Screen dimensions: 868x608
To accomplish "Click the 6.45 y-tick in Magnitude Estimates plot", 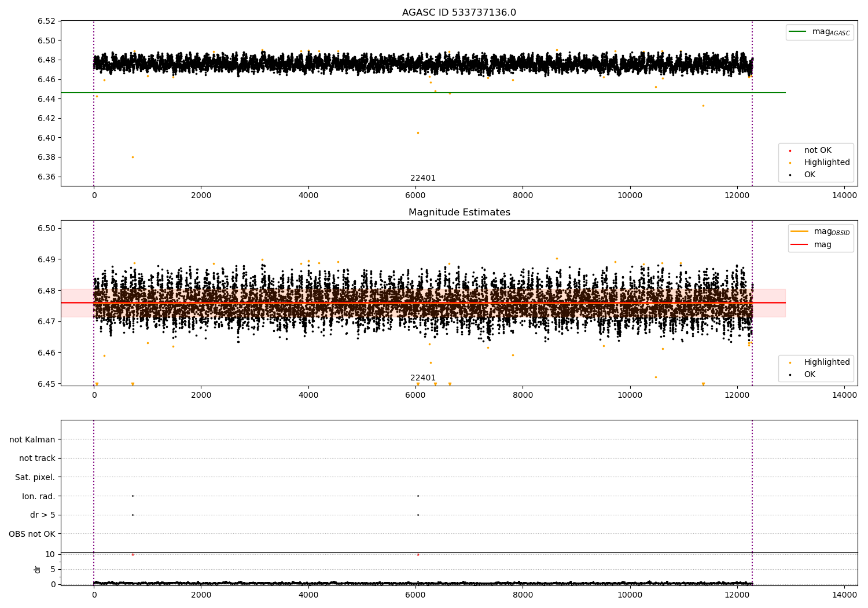I will (x=46, y=384).
